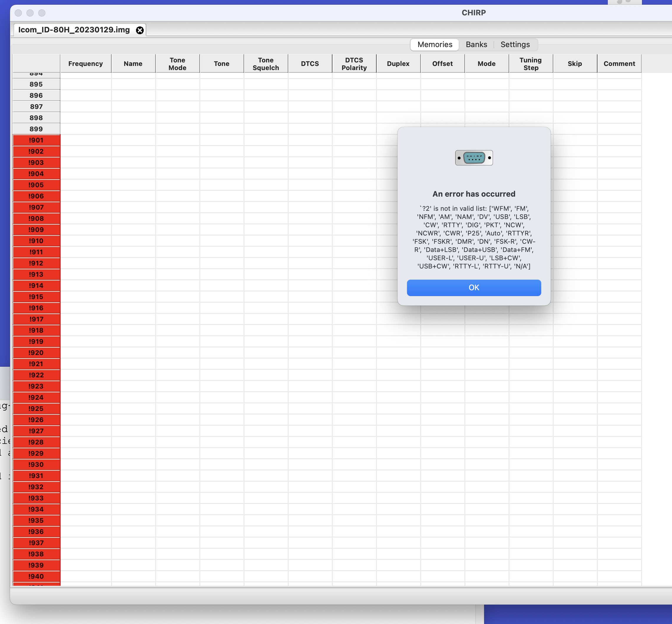Image resolution: width=672 pixels, height=624 pixels.
Task: Select memory row 898
Action: click(36, 117)
